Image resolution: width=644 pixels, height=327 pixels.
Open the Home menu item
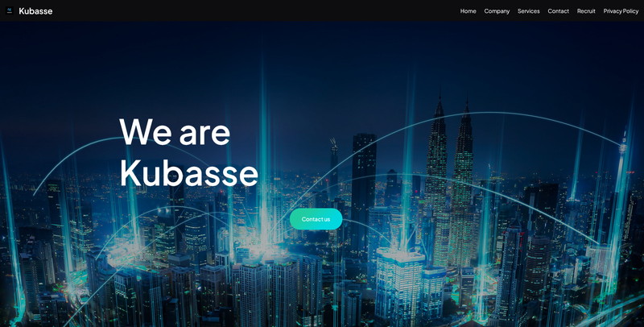(x=469, y=11)
